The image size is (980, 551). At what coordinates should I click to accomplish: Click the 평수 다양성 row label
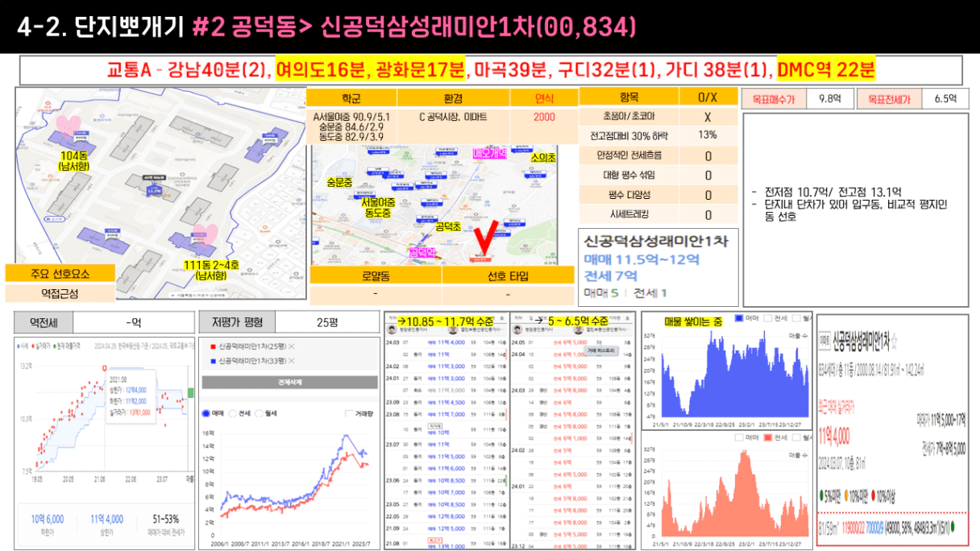[629, 195]
